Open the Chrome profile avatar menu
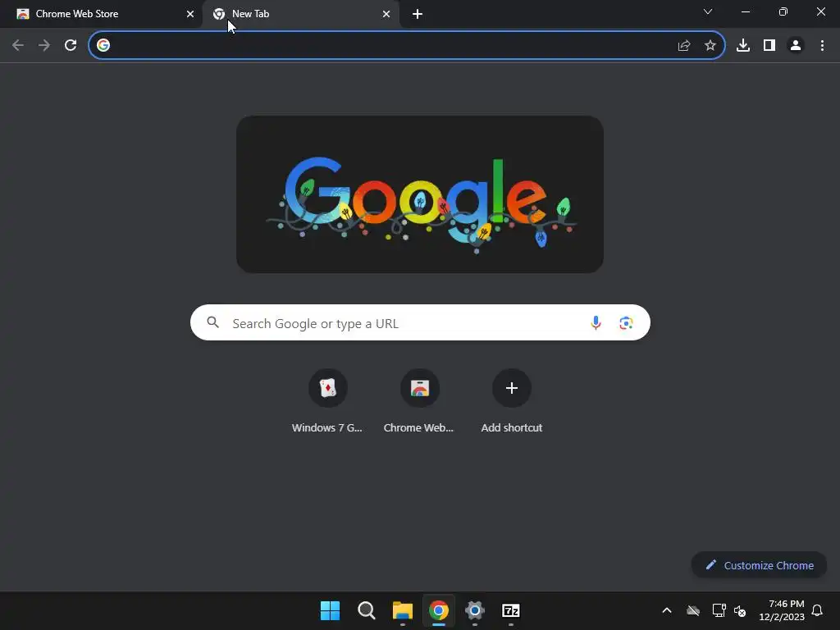Viewport: 840px width, 630px height. coord(796,46)
